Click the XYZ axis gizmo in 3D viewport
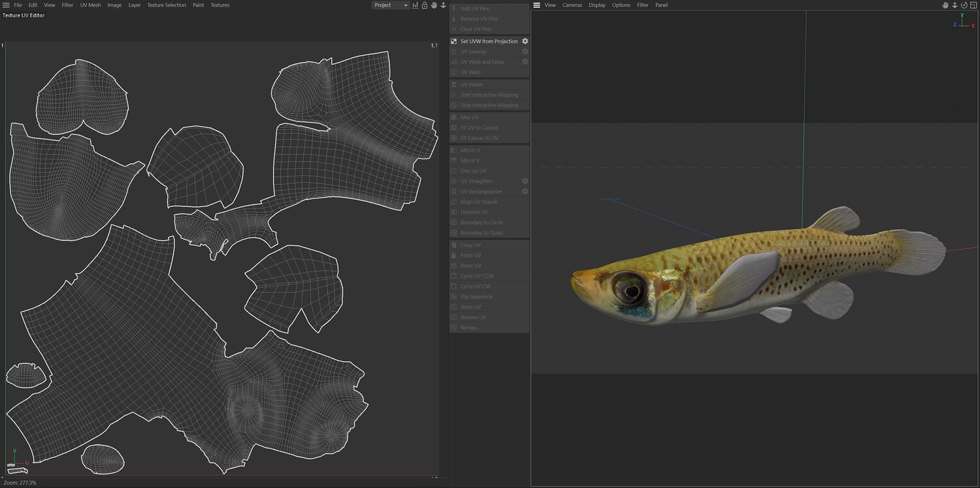980x488 pixels. 964,22
